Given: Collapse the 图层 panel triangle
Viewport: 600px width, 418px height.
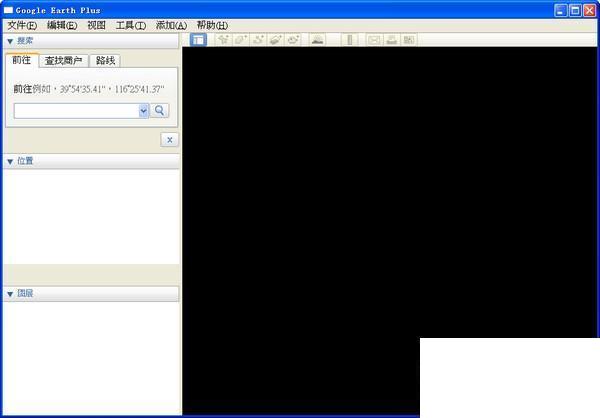Looking at the screenshot, I should 10,294.
